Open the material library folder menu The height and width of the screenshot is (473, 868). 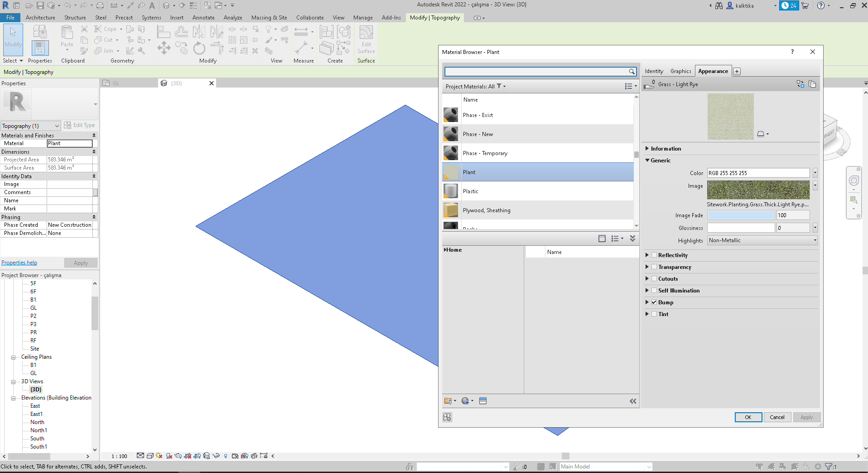(450, 401)
